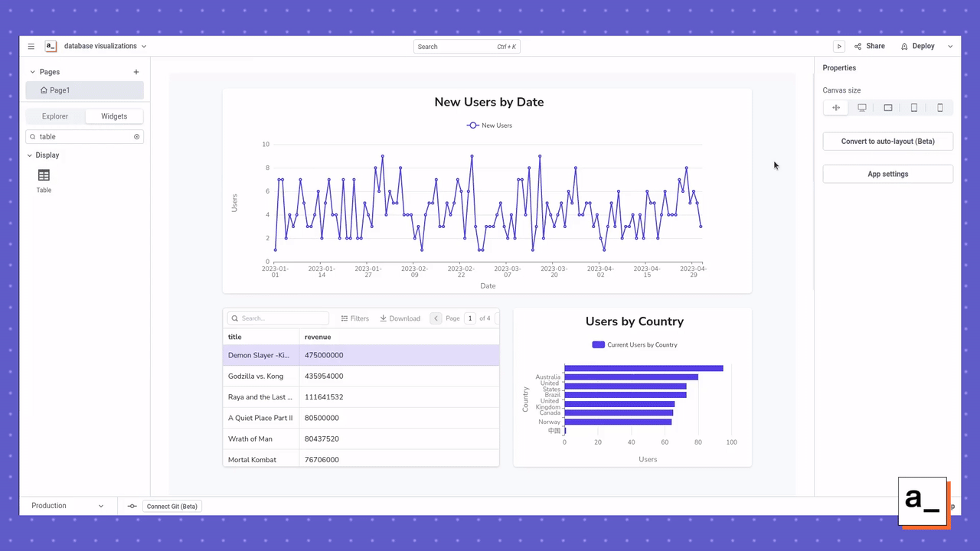Toggle the New Users legend item
This screenshot has width=980, height=551.
click(489, 125)
